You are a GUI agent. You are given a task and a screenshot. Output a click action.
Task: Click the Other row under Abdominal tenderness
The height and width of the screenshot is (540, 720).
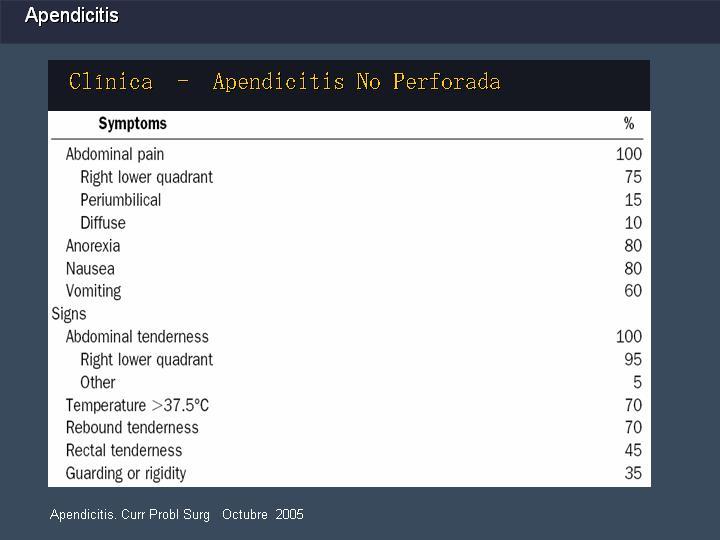coord(97,382)
